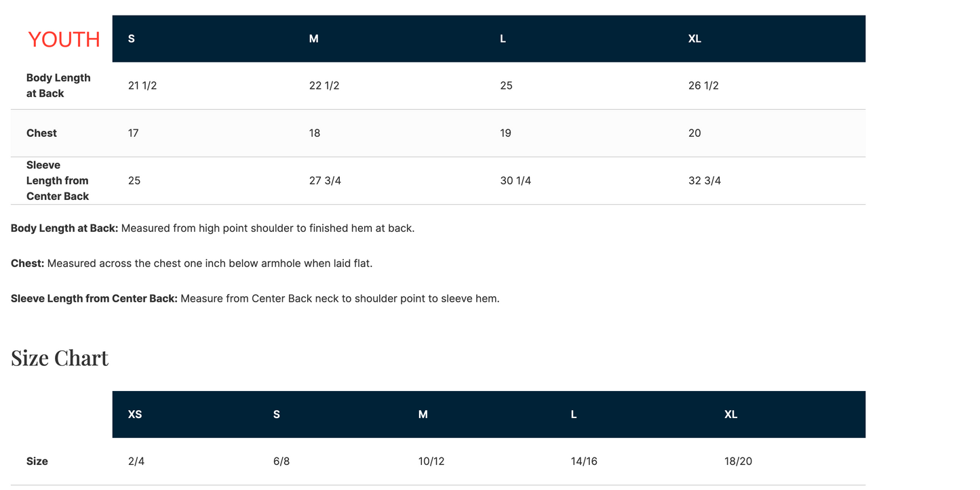The image size is (980, 490).
Task: Click the bold Chest: definition text
Action: 28,263
